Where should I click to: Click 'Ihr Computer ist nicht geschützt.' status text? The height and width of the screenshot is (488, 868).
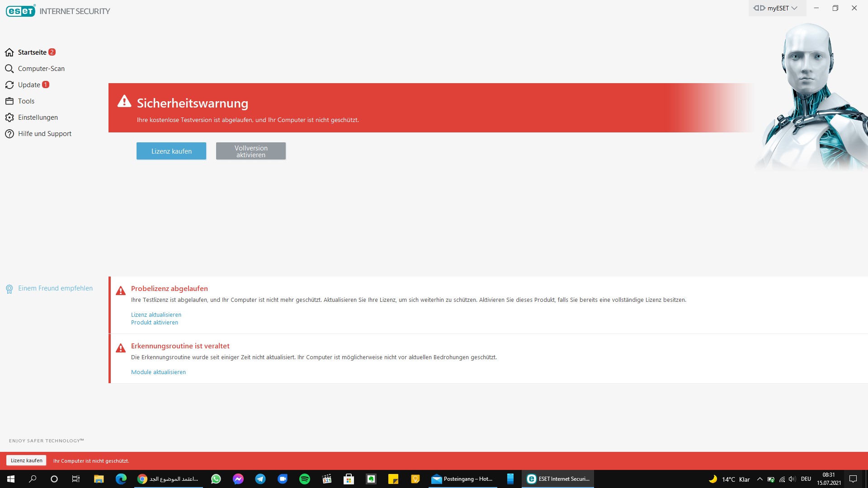(x=91, y=461)
